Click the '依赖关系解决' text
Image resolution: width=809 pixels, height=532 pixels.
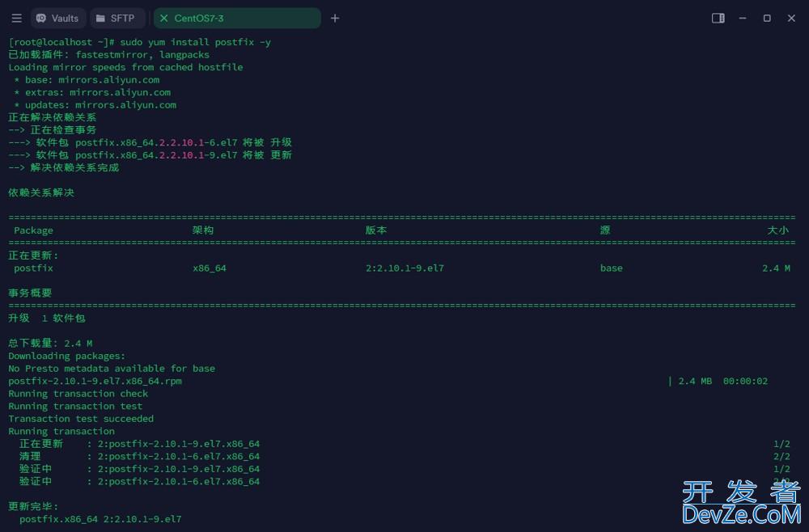[41, 192]
